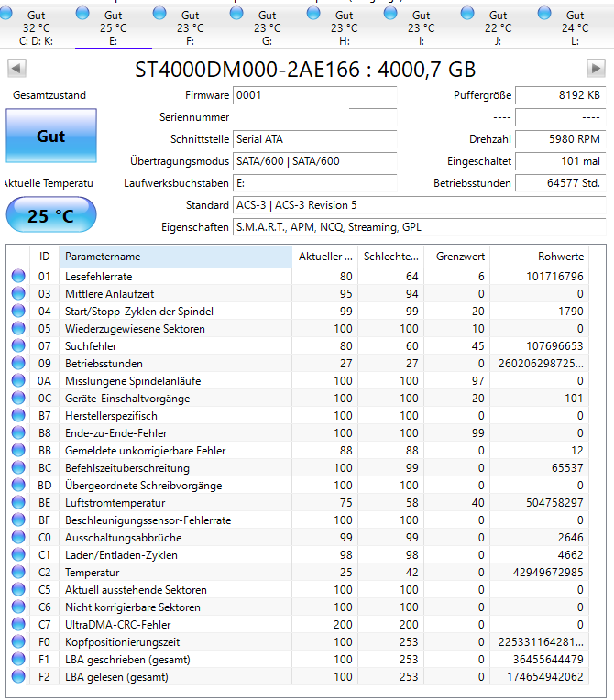Image resolution: width=614 pixels, height=700 pixels.
Task: Click status orb for Aktuell ausstehende Sektoren
Action: (18, 589)
